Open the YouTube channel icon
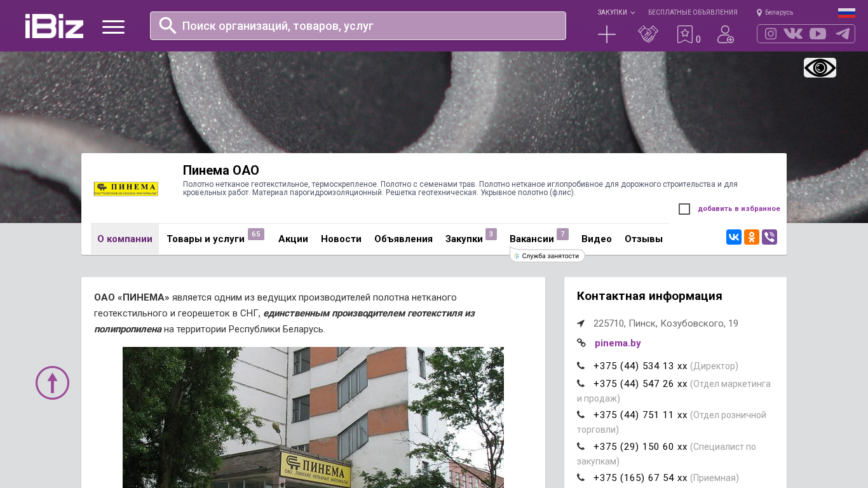Image resolution: width=868 pixels, height=488 pixels. click(818, 34)
